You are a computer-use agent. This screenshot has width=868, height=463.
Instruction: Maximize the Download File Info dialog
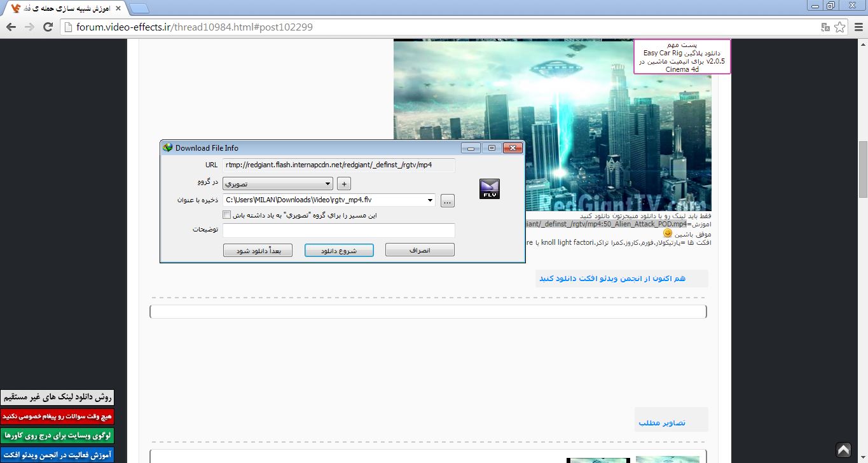pos(492,148)
